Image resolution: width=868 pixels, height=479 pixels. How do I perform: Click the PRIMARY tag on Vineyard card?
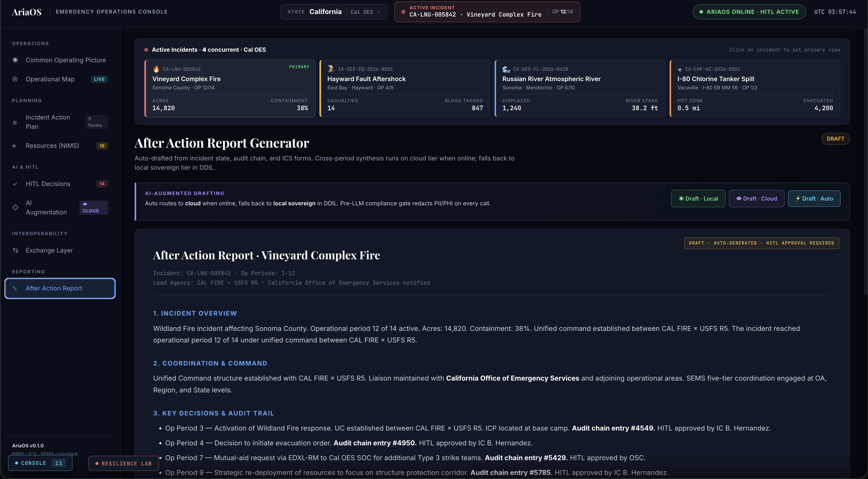click(x=299, y=67)
